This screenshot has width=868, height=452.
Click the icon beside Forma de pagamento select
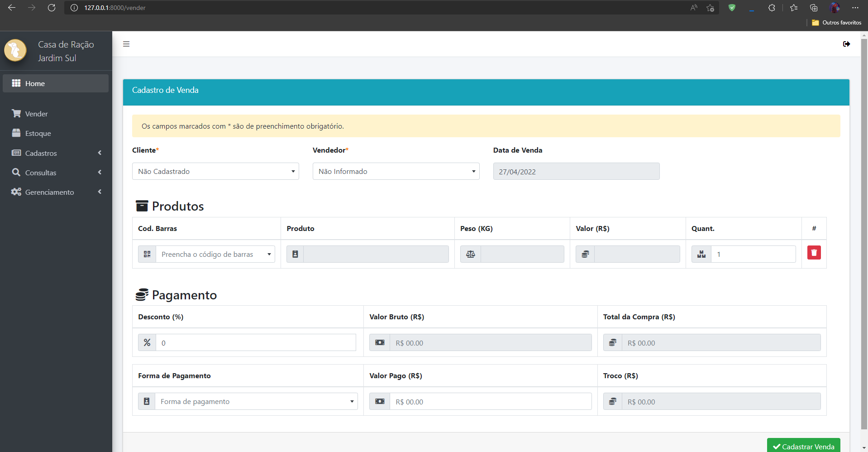[x=147, y=401]
